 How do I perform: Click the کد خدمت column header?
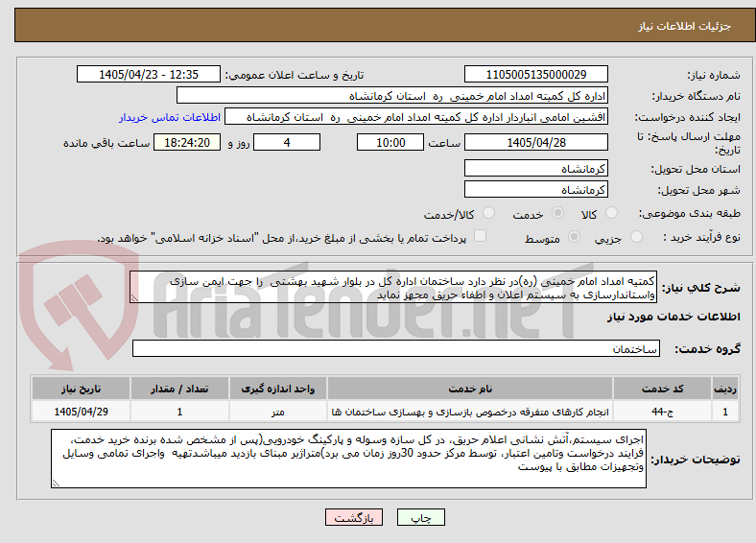(663, 389)
